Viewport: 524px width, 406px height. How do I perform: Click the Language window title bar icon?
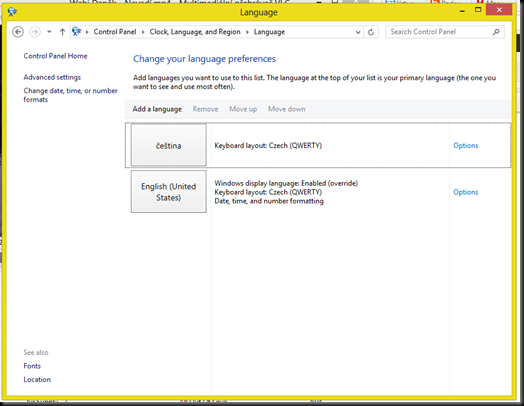(13, 12)
